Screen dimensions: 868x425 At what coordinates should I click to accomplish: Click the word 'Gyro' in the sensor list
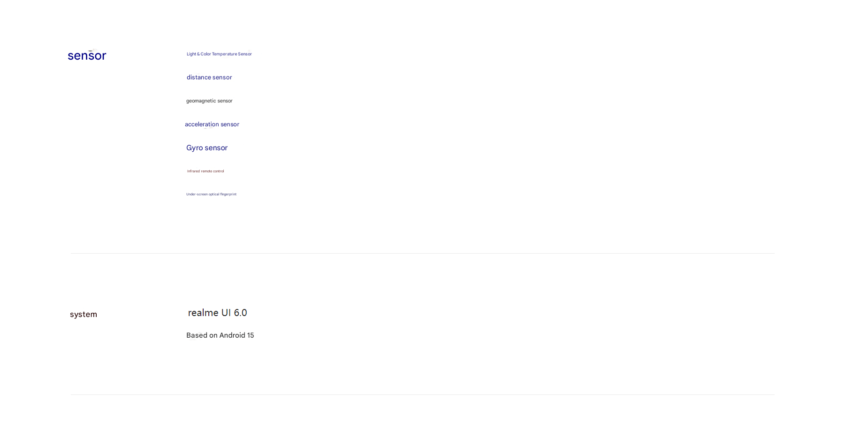click(194, 148)
